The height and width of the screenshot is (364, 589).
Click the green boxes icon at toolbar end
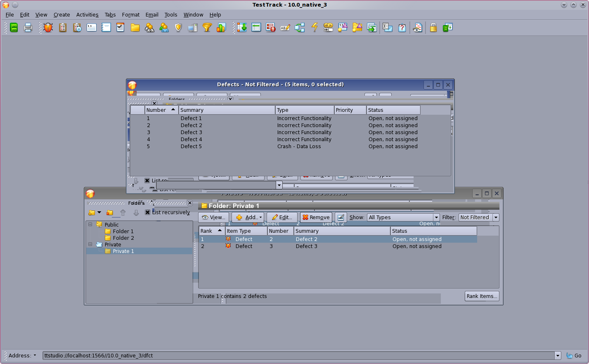(448, 28)
